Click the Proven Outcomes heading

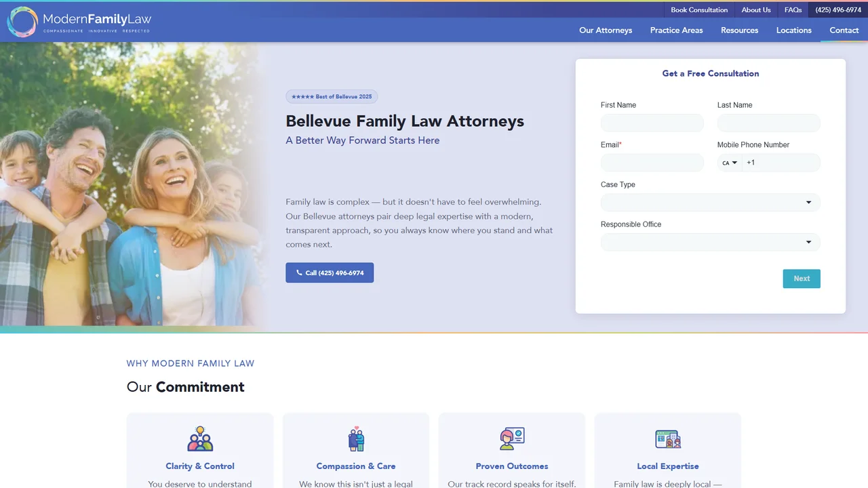[512, 466]
